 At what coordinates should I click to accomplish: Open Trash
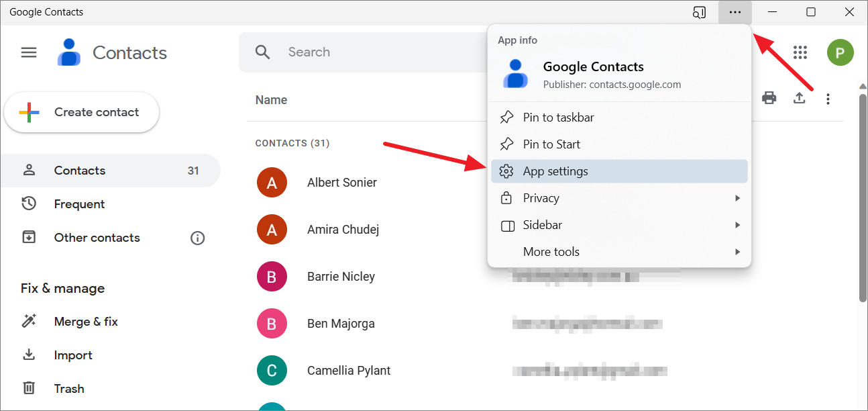tap(110, 389)
